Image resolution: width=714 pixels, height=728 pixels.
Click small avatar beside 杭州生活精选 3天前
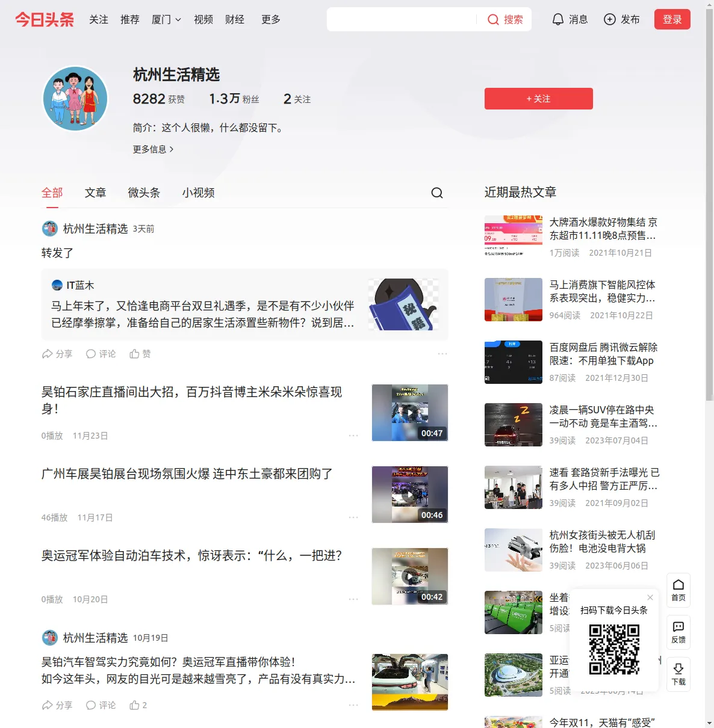pos(49,229)
